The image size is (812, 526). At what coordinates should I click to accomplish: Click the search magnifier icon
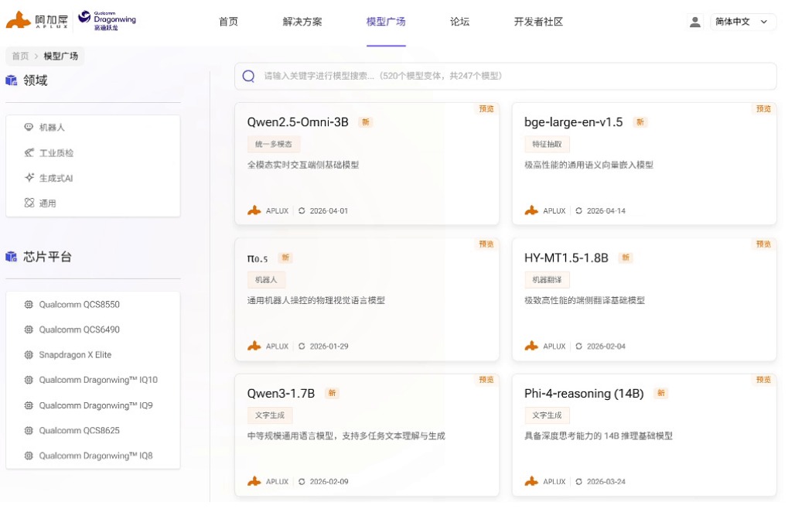[x=248, y=76]
